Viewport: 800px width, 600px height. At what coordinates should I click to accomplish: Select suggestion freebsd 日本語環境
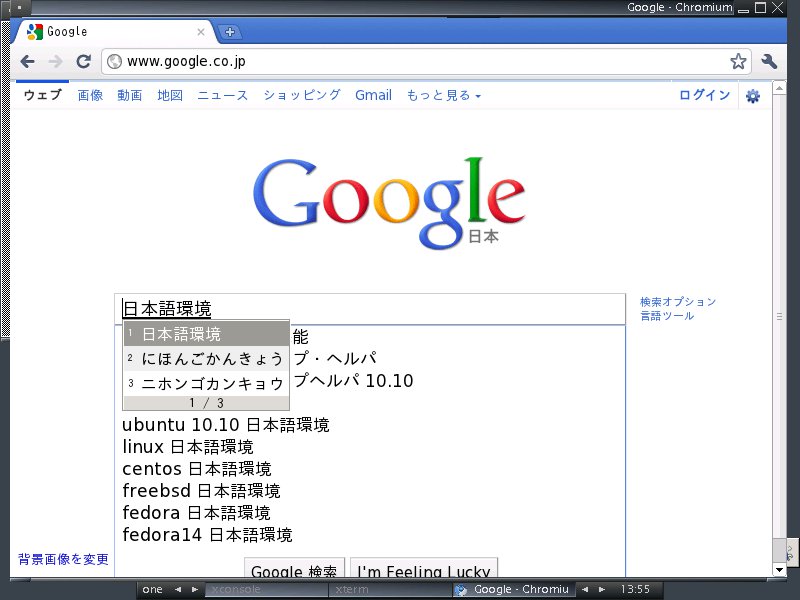[x=201, y=491]
